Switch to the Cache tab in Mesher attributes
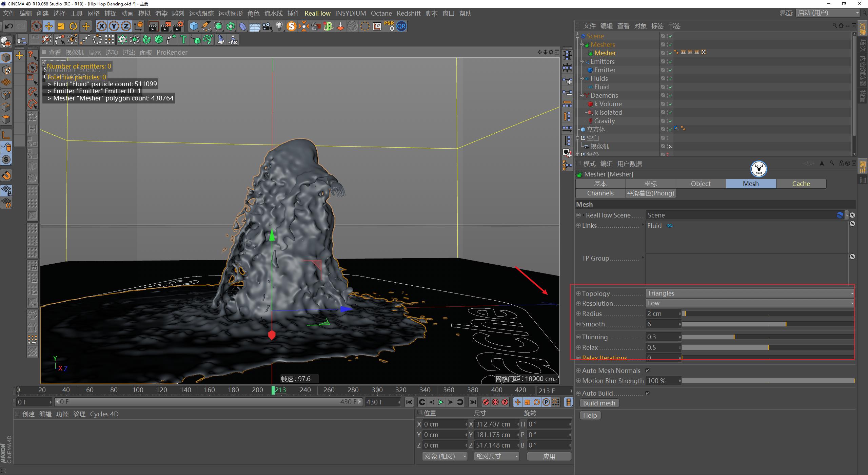This screenshot has width=868, height=475. coord(801,183)
